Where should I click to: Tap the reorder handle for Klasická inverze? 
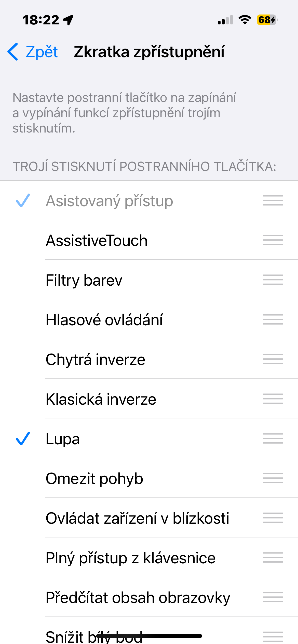click(273, 399)
